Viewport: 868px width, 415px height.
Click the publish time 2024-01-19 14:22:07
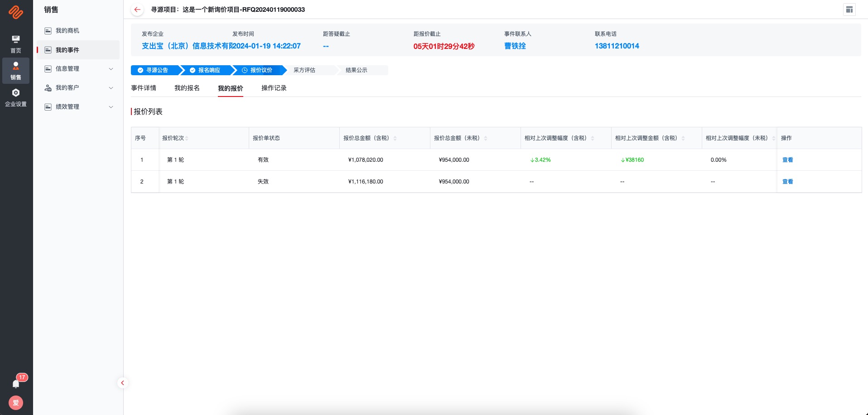coord(266,46)
